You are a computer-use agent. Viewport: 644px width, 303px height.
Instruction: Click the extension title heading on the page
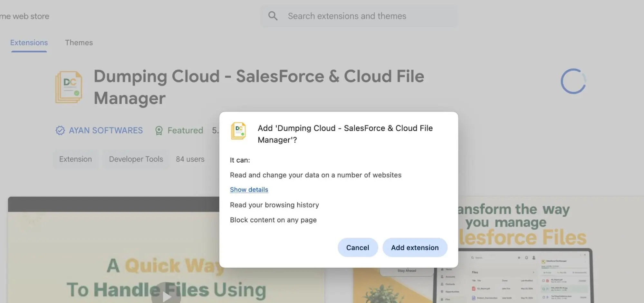259,87
